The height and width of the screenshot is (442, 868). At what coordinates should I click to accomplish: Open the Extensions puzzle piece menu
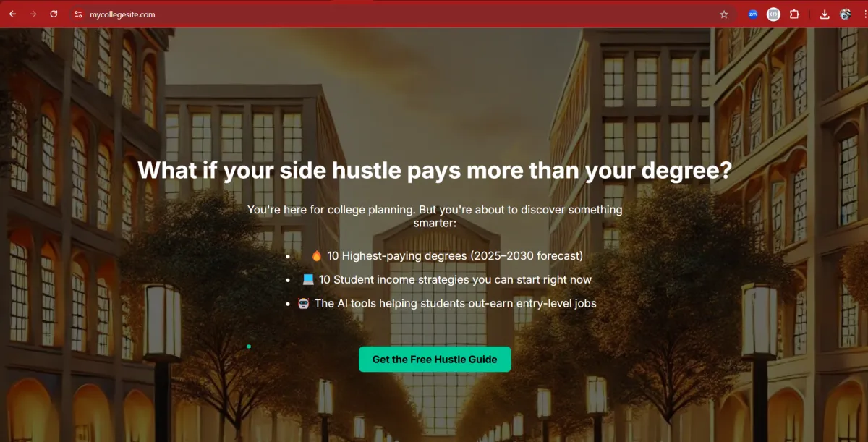[794, 14]
